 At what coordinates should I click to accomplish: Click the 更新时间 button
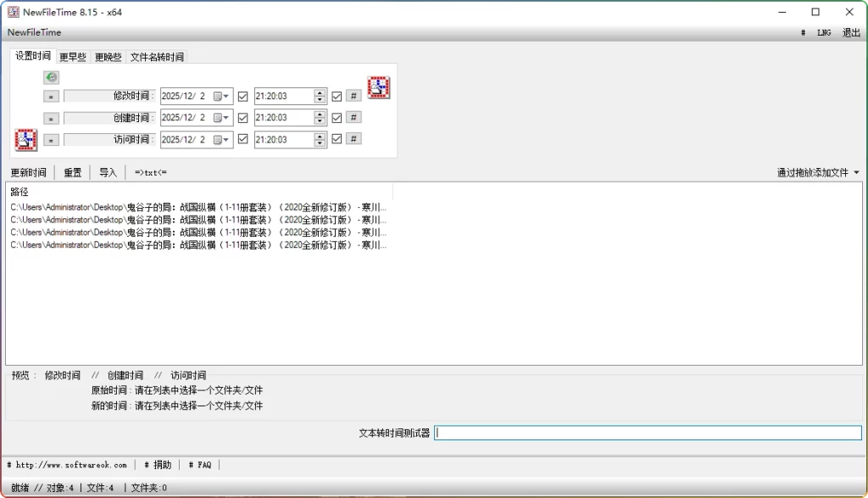(x=29, y=171)
